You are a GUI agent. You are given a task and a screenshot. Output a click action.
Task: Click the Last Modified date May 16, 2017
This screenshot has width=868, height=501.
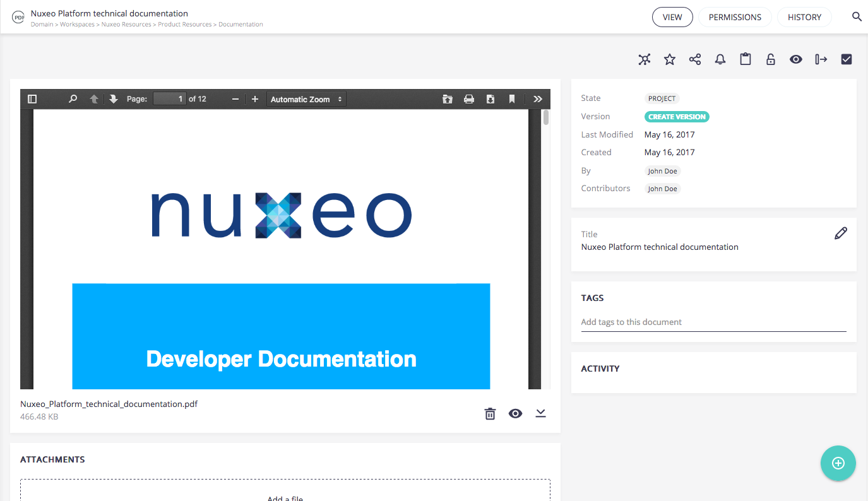pyautogui.click(x=669, y=134)
